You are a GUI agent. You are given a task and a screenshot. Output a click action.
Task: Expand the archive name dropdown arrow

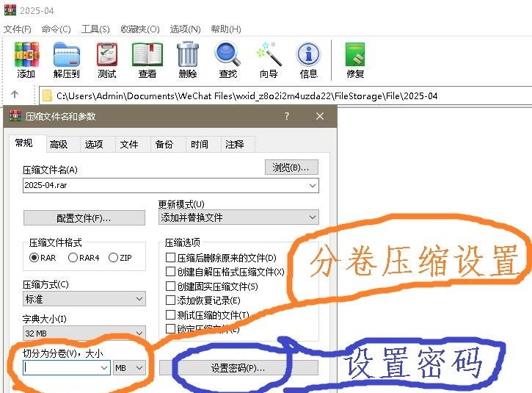point(312,185)
